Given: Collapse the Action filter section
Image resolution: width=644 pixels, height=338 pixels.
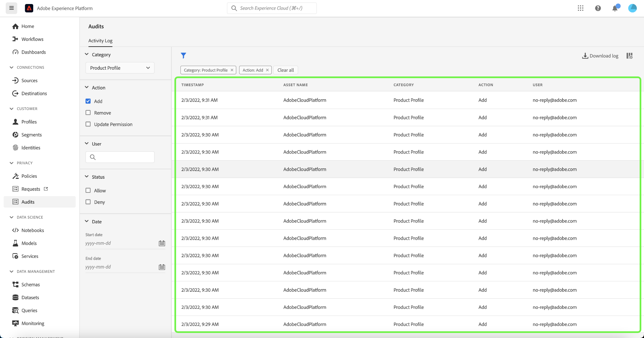Looking at the screenshot, I should pyautogui.click(x=87, y=87).
